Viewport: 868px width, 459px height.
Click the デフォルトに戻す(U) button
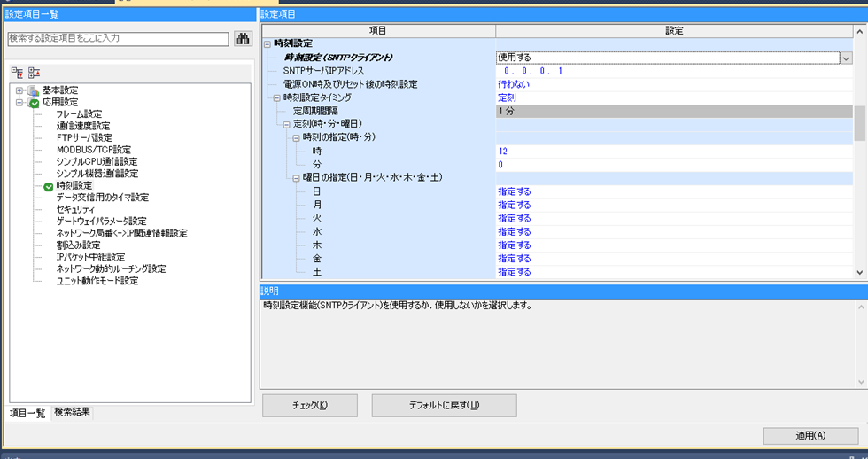[444, 406]
